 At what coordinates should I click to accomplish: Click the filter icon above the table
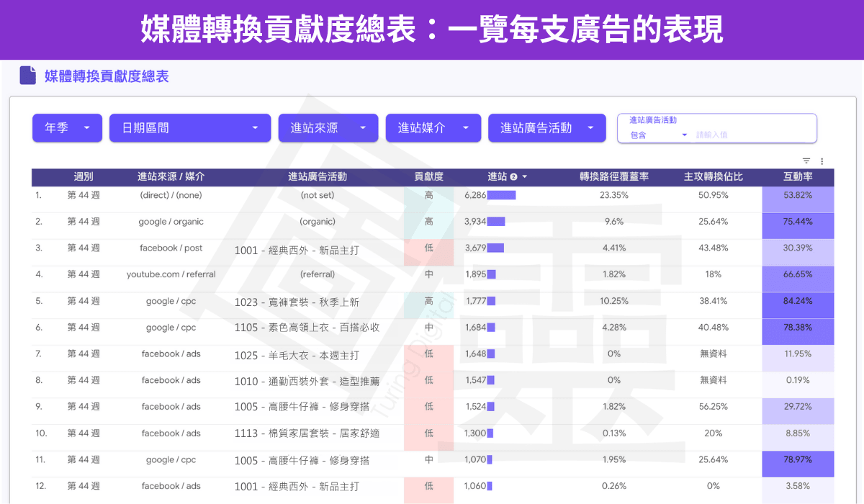click(806, 161)
